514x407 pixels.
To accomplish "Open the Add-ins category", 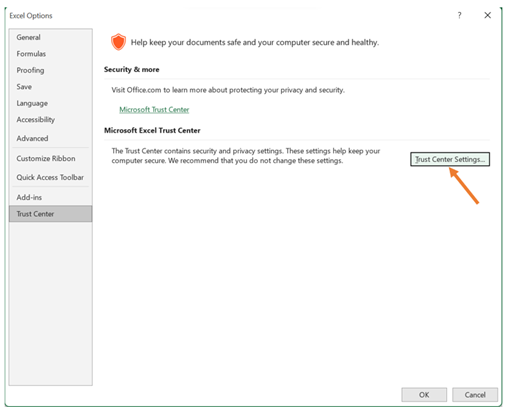I will (51, 197).
